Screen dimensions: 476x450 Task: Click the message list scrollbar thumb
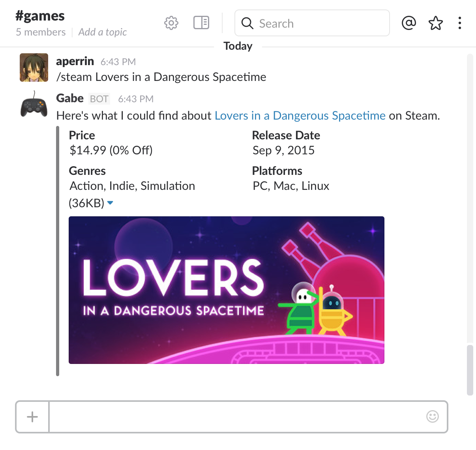point(470,370)
